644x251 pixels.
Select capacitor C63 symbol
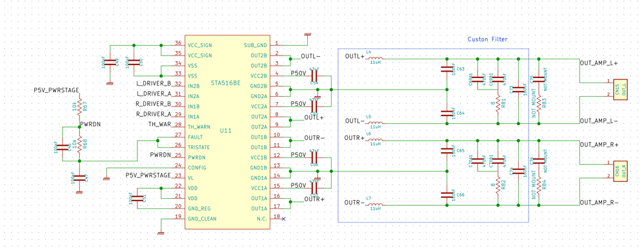(x=447, y=70)
